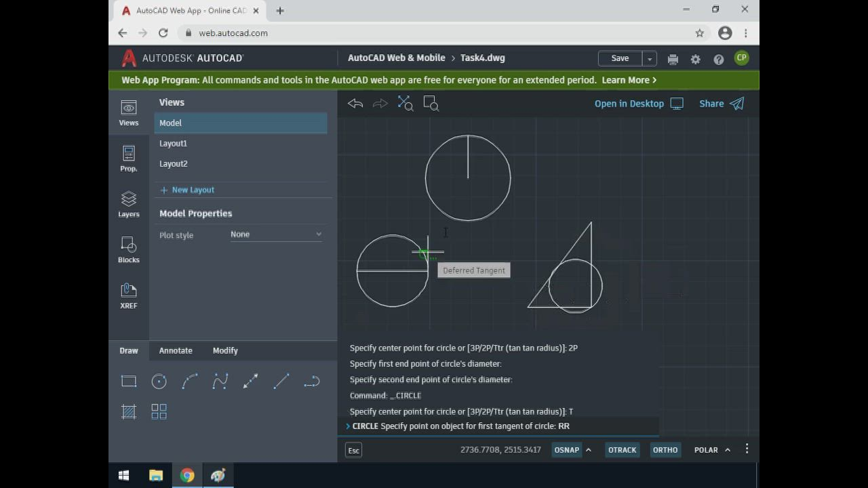Select the construction line (Xline) tool
868x488 pixels.
[251, 382]
